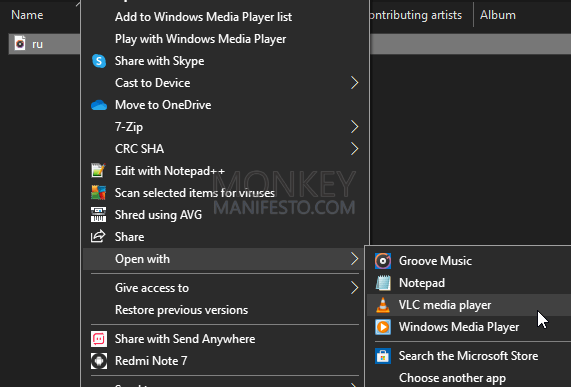Select Choose another app
This screenshot has width=571, height=387.
[452, 378]
